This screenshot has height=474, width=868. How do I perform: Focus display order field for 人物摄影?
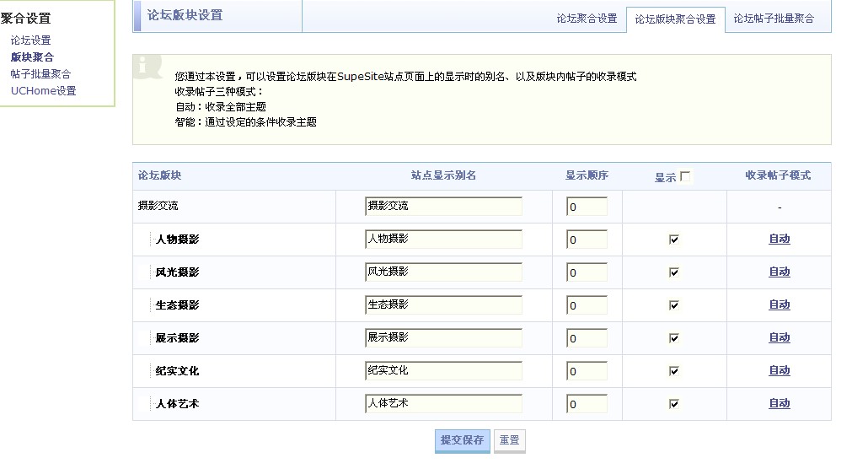(x=587, y=240)
